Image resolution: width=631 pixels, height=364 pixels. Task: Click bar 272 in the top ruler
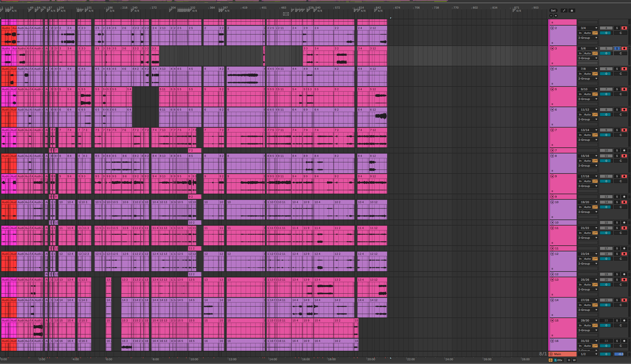pyautogui.click(x=154, y=8)
